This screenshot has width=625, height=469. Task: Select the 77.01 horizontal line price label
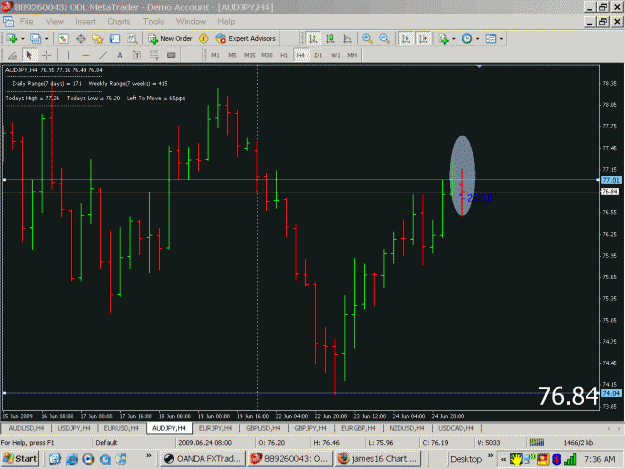[x=611, y=180]
